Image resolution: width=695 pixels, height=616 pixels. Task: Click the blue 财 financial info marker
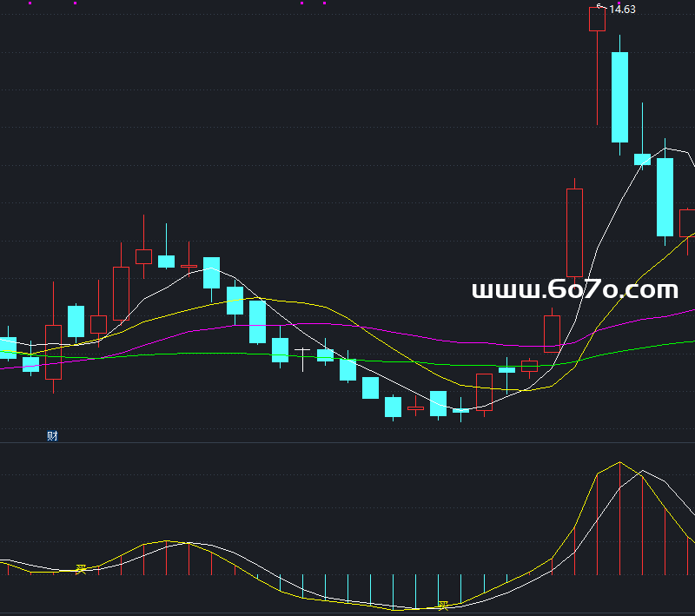pyautogui.click(x=52, y=436)
